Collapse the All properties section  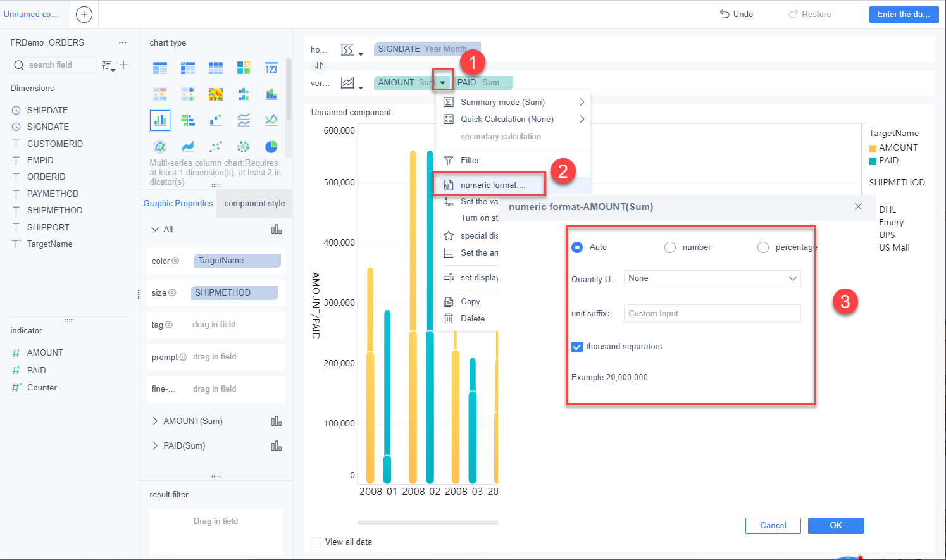pos(155,229)
